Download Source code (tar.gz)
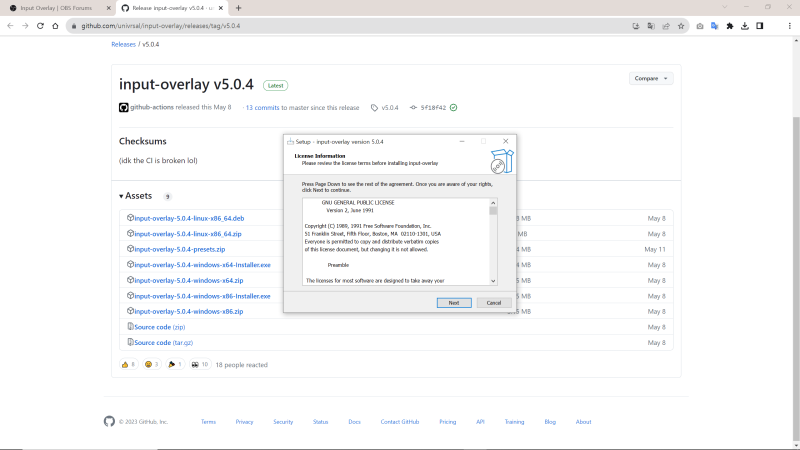 coord(163,342)
